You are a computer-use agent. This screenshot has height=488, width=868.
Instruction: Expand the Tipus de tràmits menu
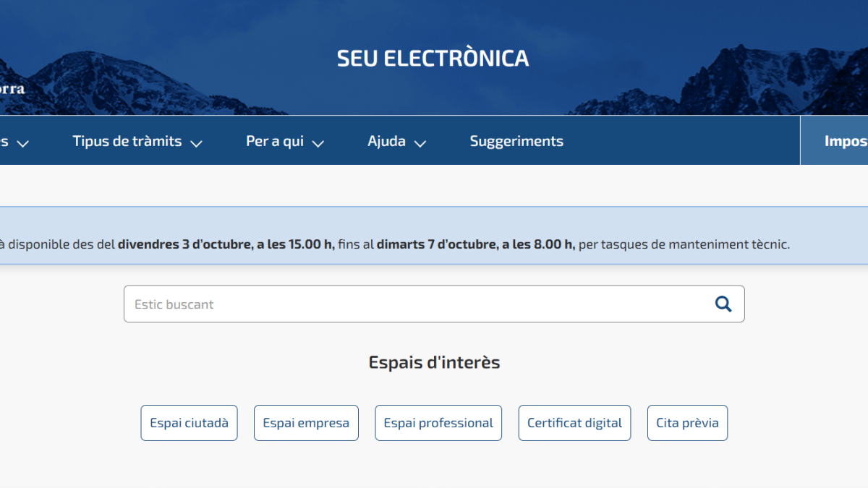[127, 141]
